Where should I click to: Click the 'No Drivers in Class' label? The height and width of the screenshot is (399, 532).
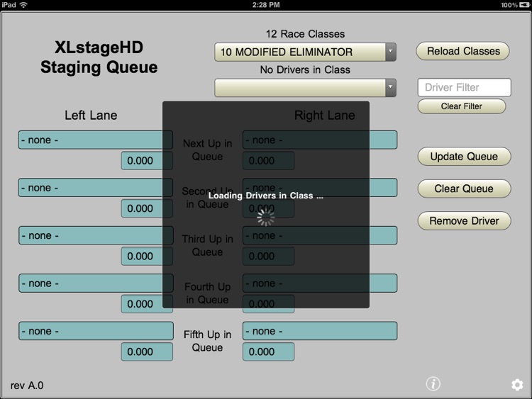tap(305, 70)
